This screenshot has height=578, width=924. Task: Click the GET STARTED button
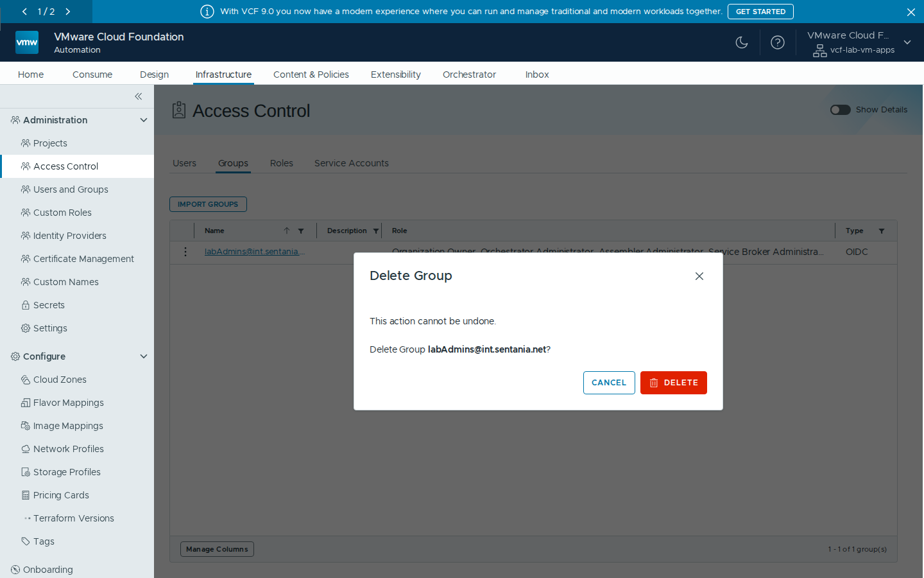click(x=760, y=12)
